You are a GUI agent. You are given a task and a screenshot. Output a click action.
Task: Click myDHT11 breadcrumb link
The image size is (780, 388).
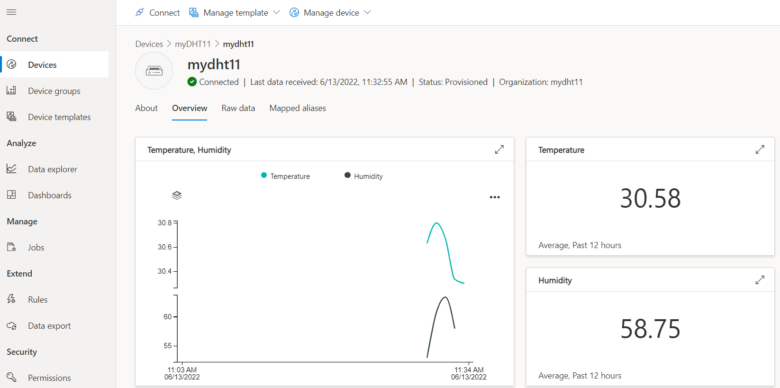click(x=194, y=44)
